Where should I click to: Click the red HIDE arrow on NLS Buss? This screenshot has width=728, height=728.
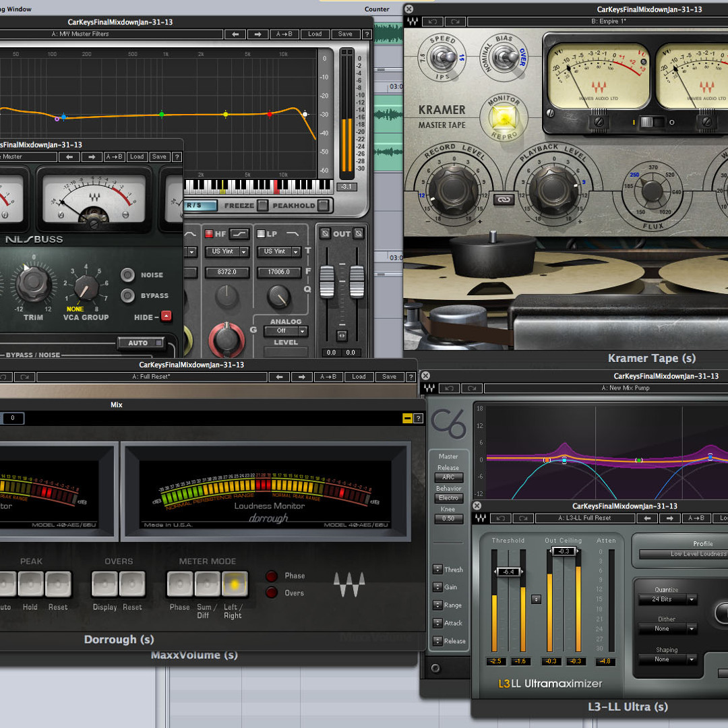166,316
